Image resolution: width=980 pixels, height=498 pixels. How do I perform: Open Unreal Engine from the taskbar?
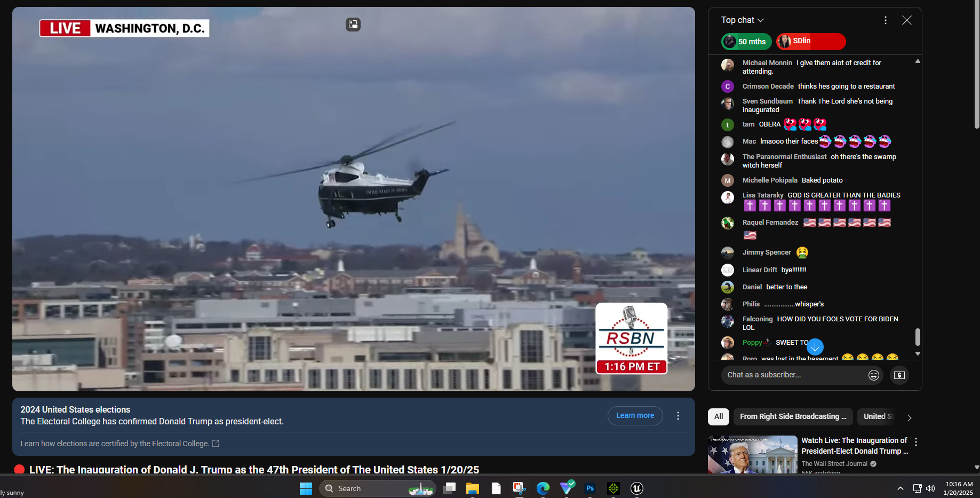point(637,488)
